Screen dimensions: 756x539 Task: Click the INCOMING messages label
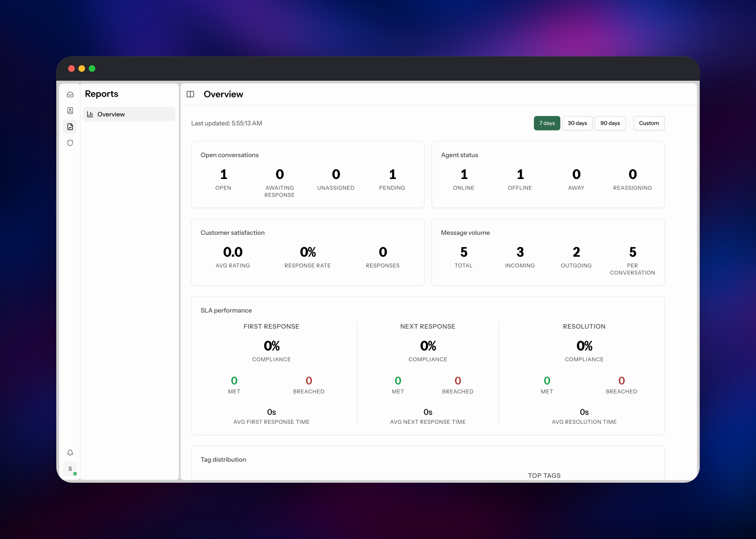tap(520, 266)
